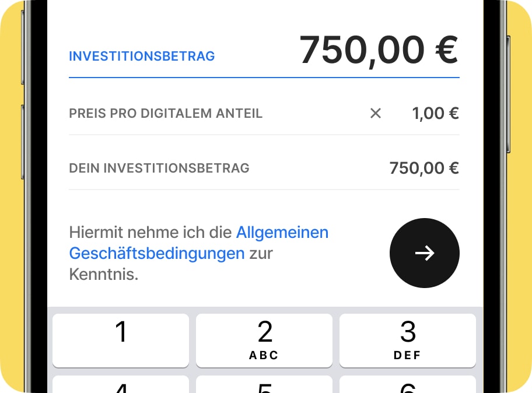Screen dimensions: 532x393
Task: Select the DEIN INVESTITIONSBETRAG label
Action: tap(159, 168)
